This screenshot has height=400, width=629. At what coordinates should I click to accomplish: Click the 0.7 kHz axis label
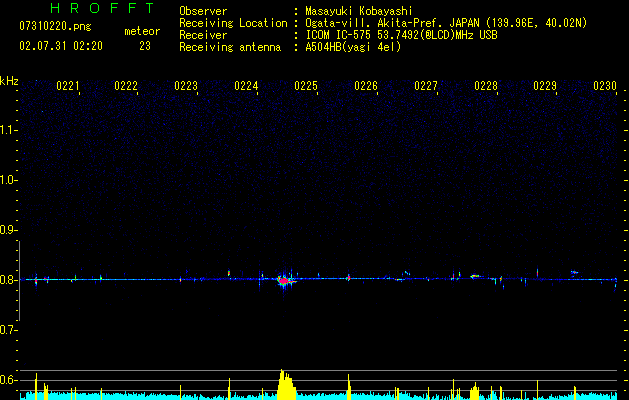click(8, 330)
